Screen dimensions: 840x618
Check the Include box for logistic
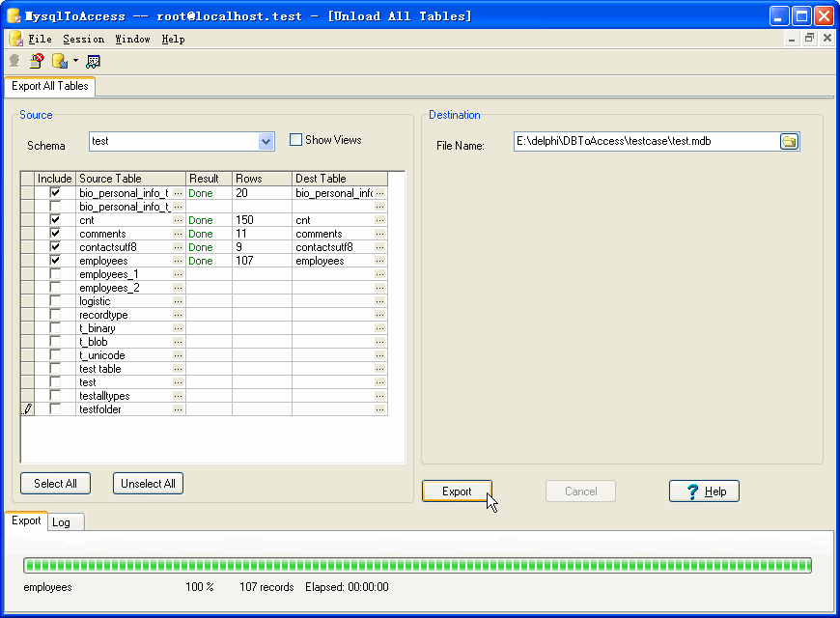coord(55,300)
